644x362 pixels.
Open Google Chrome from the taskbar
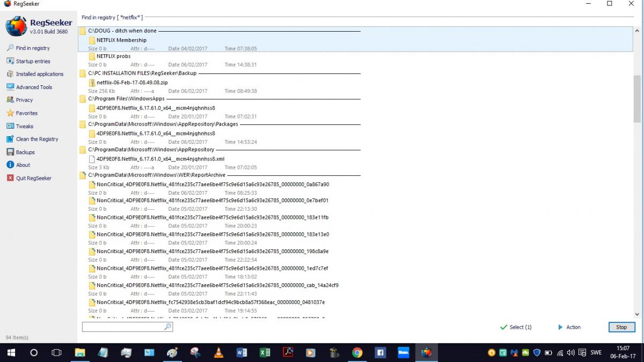tap(357, 352)
